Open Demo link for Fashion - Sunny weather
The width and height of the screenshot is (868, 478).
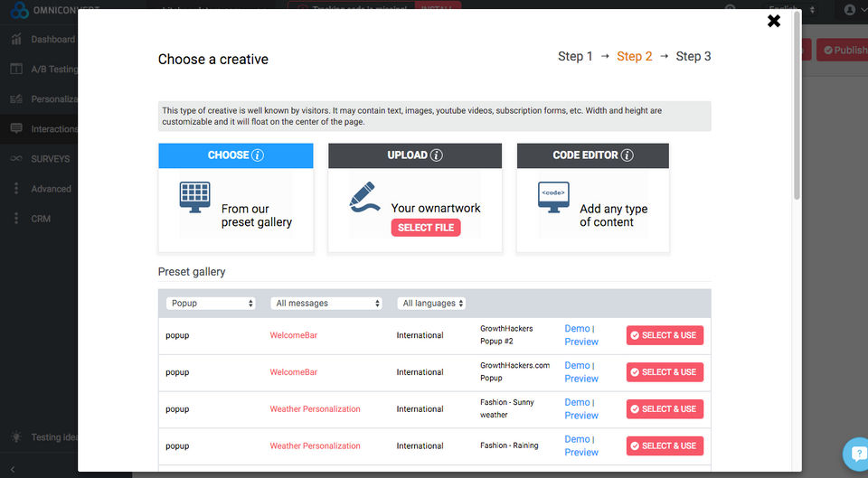(577, 402)
